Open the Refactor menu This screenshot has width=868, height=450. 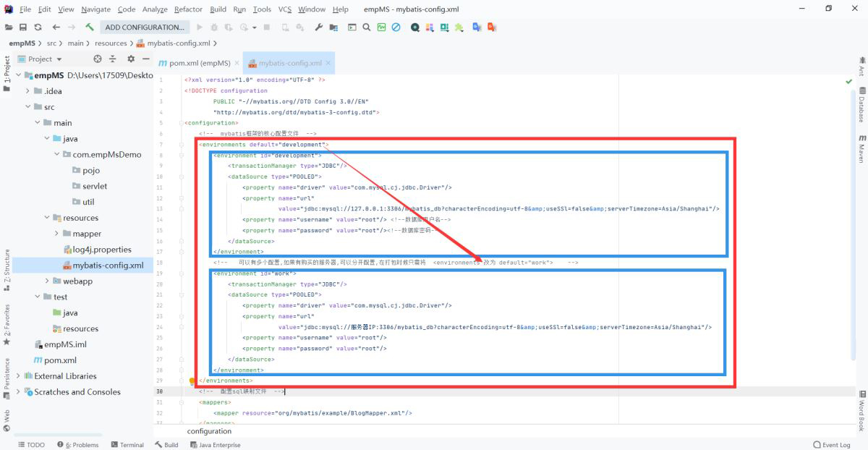[188, 9]
